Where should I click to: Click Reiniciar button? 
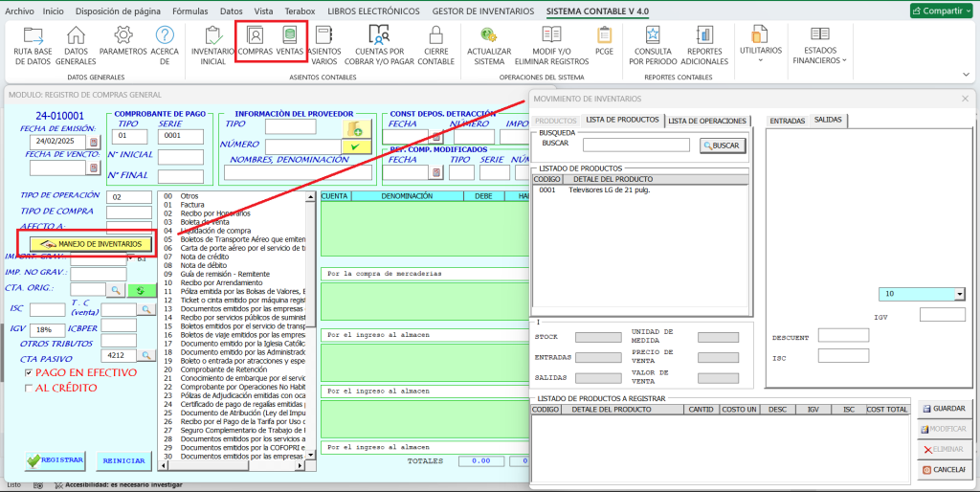coord(123,460)
